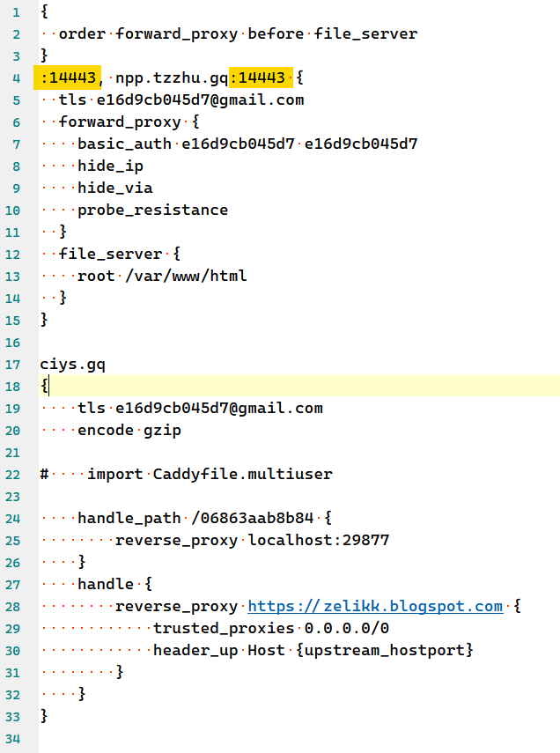
Task: Click the first highlighted :14443 at line start
Action: point(69,78)
